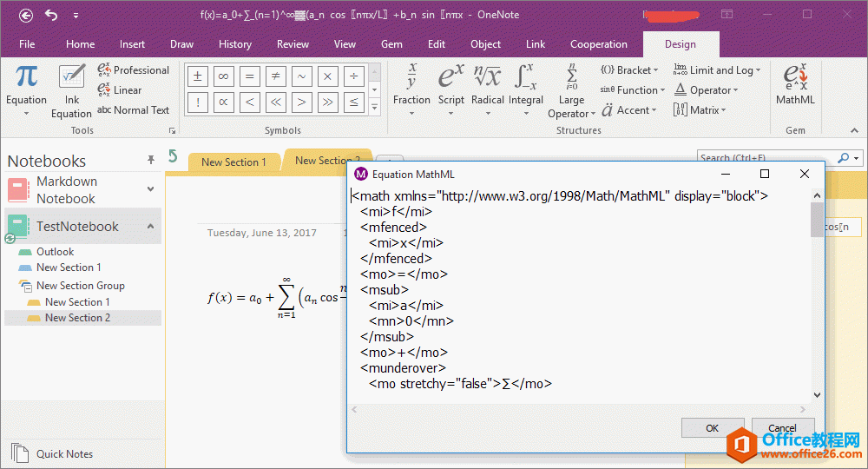Screen dimensions: 868x469
Task: Click the green navigate-up arrow icon
Action: [174, 156]
